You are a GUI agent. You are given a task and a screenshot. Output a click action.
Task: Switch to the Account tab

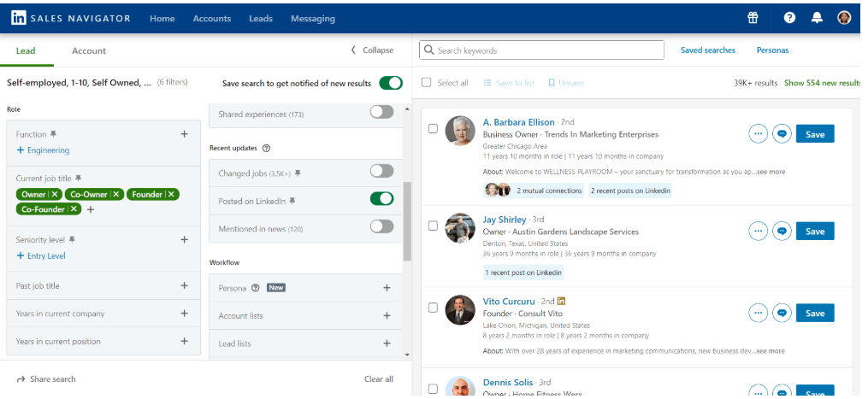(x=89, y=51)
